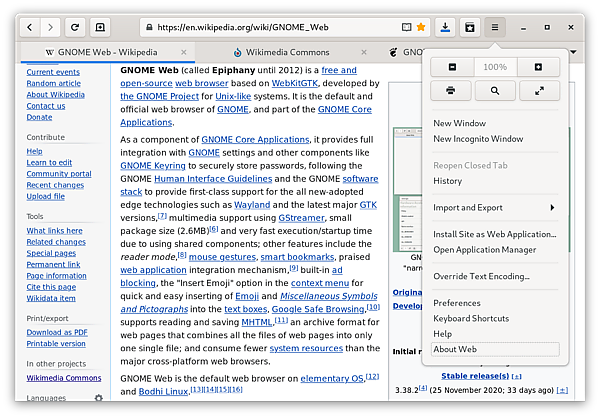Click Recent changes in the sidebar

coord(55,185)
